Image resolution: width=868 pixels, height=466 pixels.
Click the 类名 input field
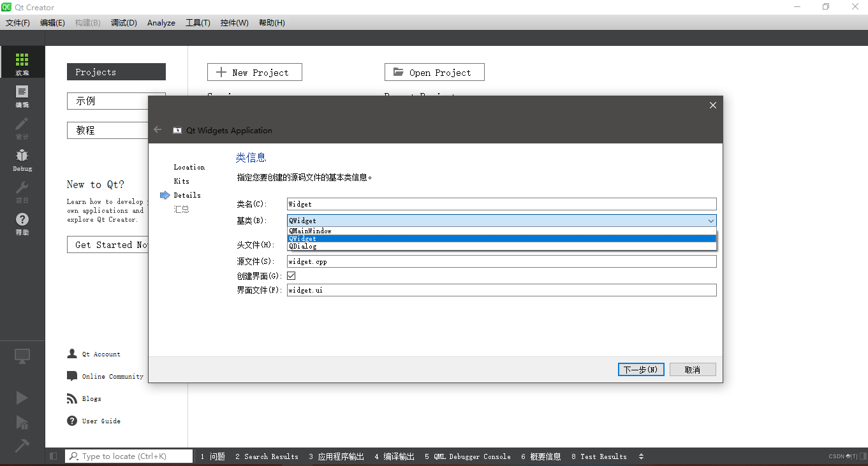(x=501, y=204)
